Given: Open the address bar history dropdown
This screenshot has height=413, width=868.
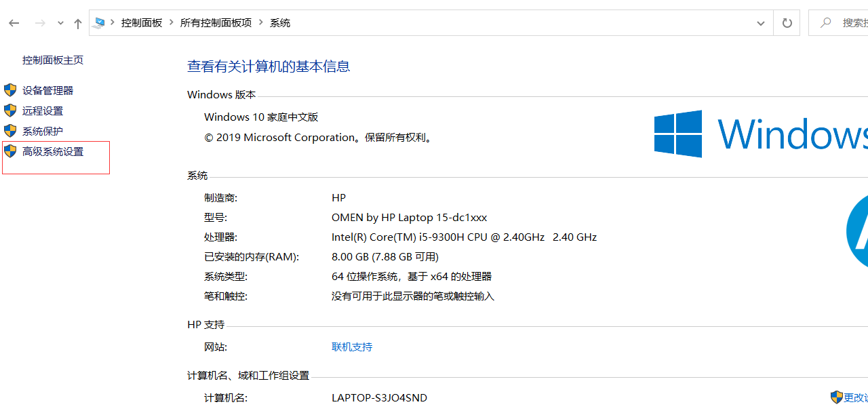Looking at the screenshot, I should (x=761, y=23).
